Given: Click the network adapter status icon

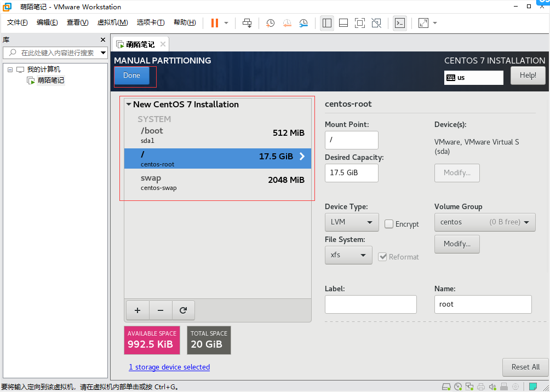Looking at the screenshot, I should click(x=469, y=387).
